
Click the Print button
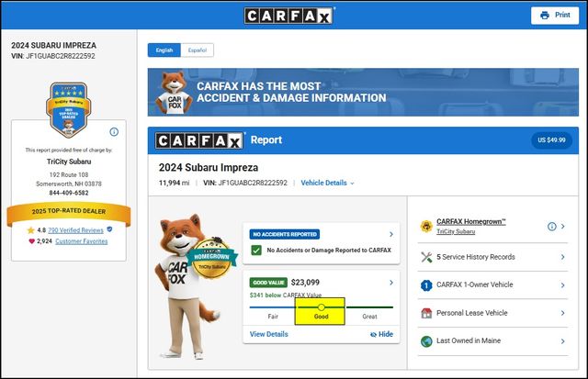[555, 15]
